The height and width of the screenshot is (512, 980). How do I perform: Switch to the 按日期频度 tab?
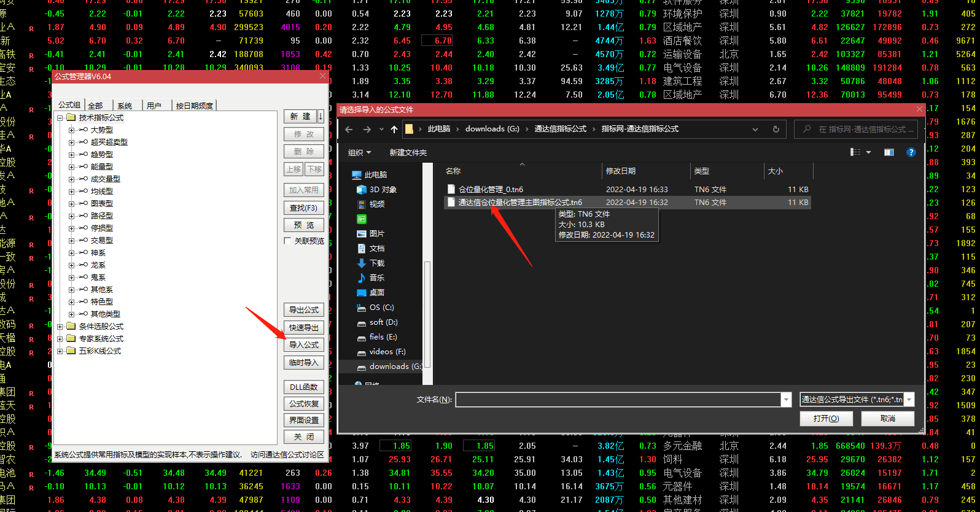pyautogui.click(x=195, y=106)
